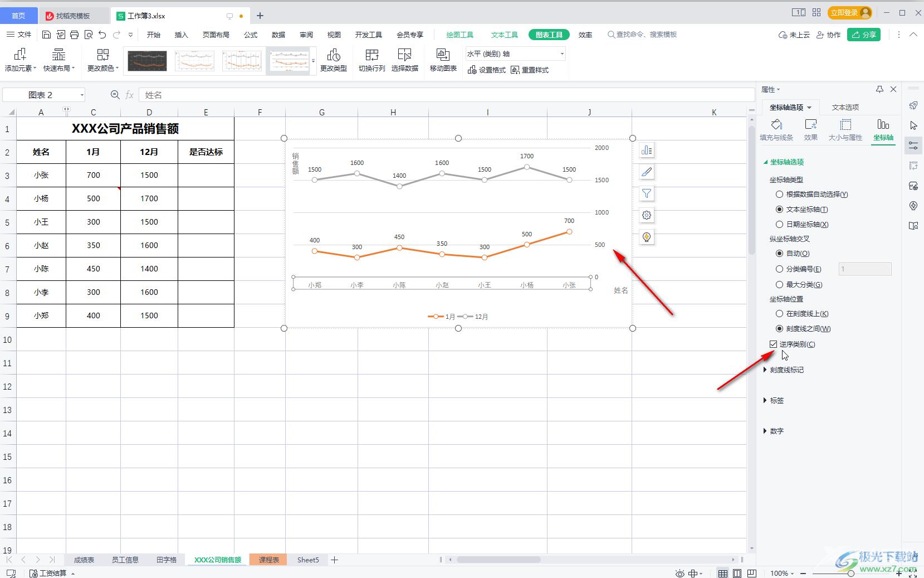Close the Properties panel

click(x=893, y=89)
